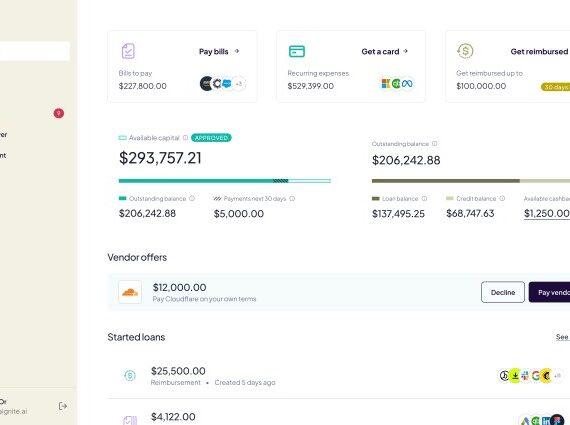Click the Get reimbursed dollar icon
The image size is (570, 425).
[x=465, y=51]
